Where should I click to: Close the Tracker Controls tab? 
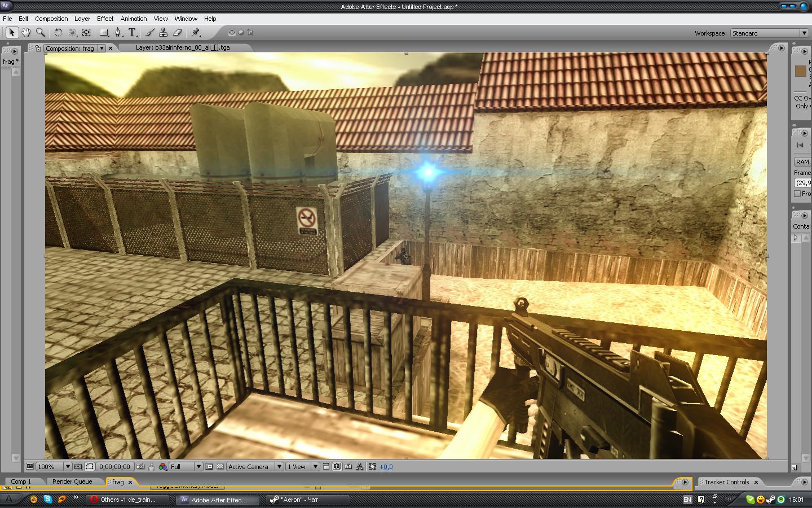coord(756,482)
